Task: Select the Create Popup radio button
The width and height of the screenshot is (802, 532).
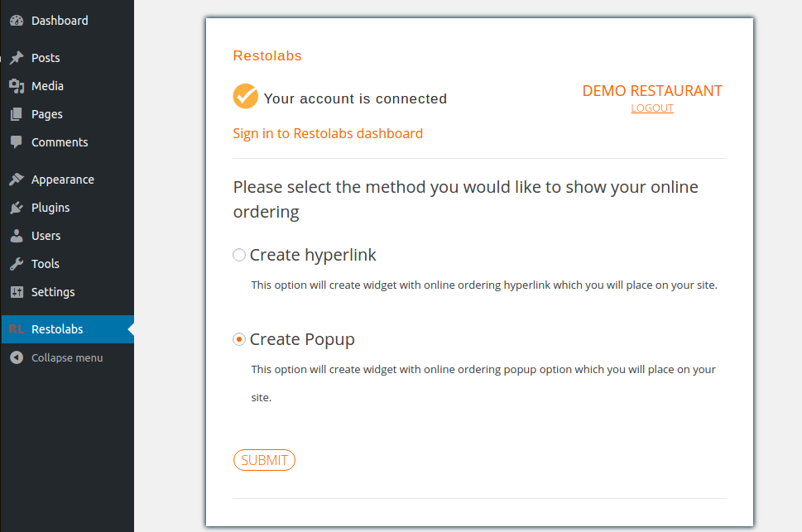Action: [239, 339]
